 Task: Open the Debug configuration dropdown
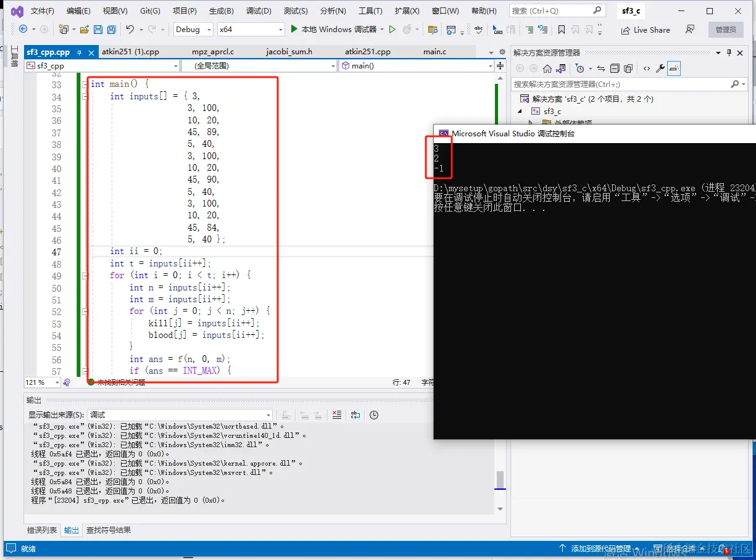(x=193, y=29)
